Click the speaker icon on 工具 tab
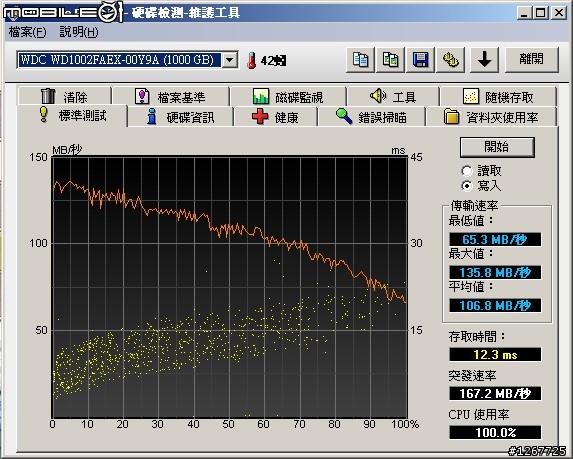Screen dimensions: 573x459 (x=377, y=96)
